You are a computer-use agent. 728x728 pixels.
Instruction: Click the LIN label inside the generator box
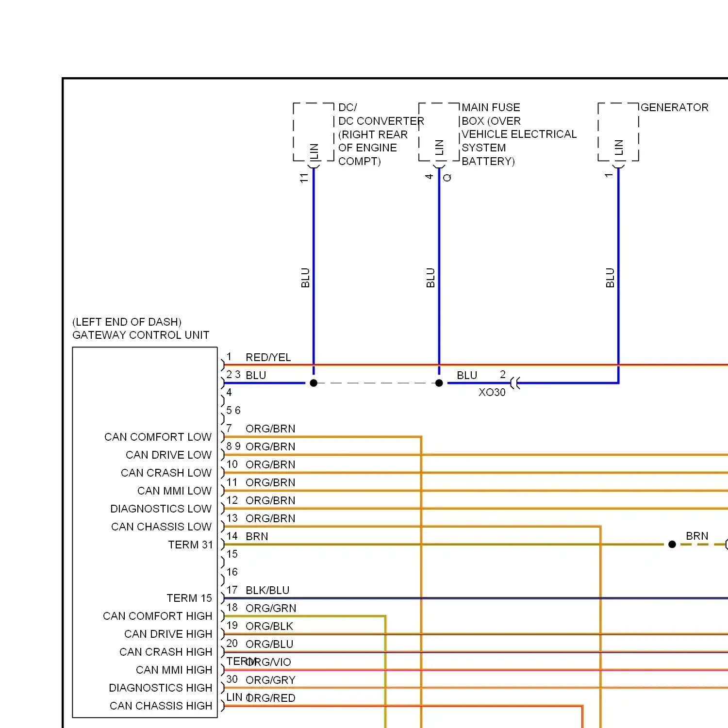(x=619, y=148)
